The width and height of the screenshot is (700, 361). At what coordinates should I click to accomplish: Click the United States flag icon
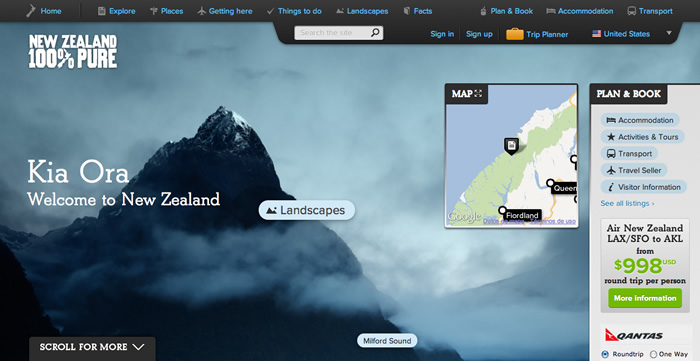pyautogui.click(x=596, y=34)
